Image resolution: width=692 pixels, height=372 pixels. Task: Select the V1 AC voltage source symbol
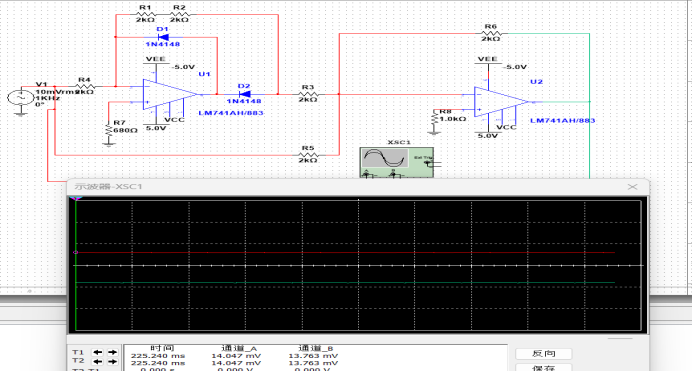(x=20, y=97)
